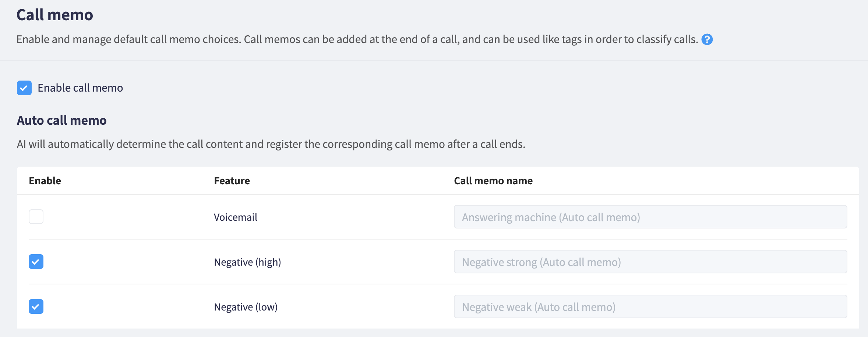Click the Auto call memo section heading

(61, 120)
